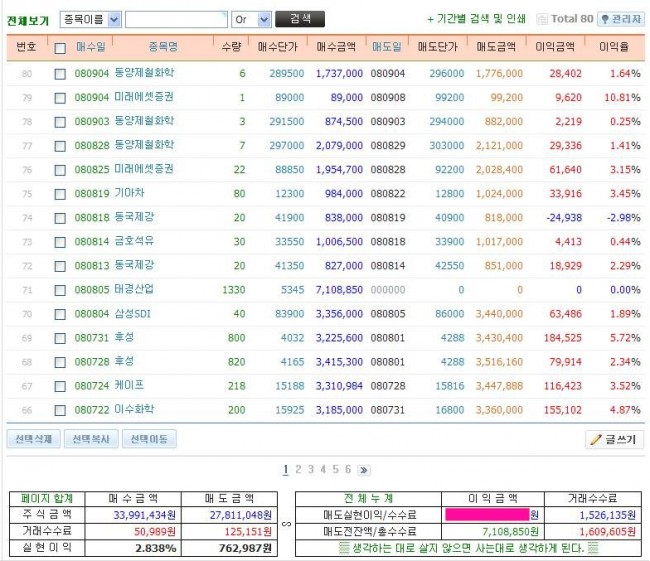Check the box for row 74 동국제강
Image resolution: width=650 pixels, height=561 pixels.
60,218
